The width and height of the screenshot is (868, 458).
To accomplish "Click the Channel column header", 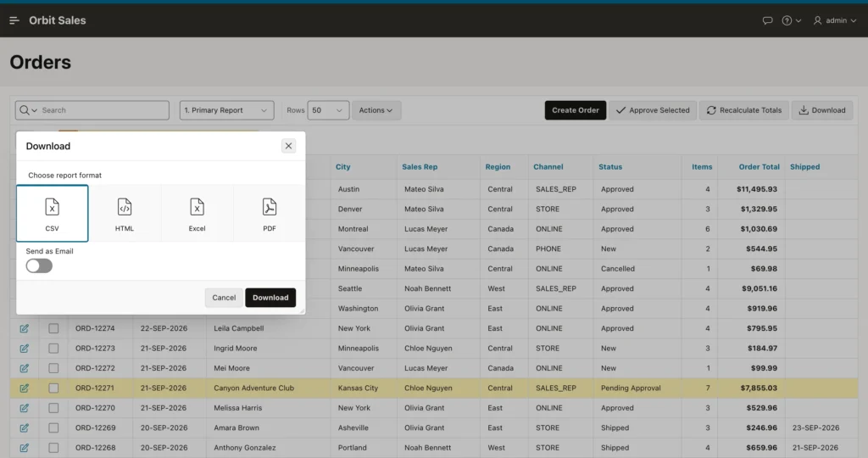I will click(x=548, y=167).
